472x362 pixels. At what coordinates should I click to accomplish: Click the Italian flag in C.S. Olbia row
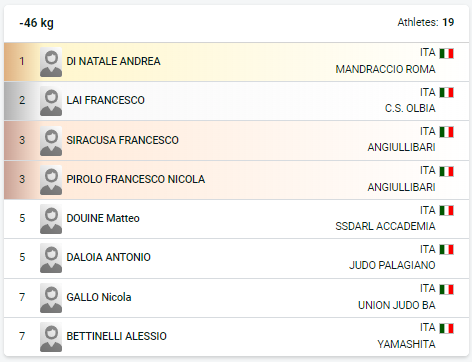tap(446, 92)
